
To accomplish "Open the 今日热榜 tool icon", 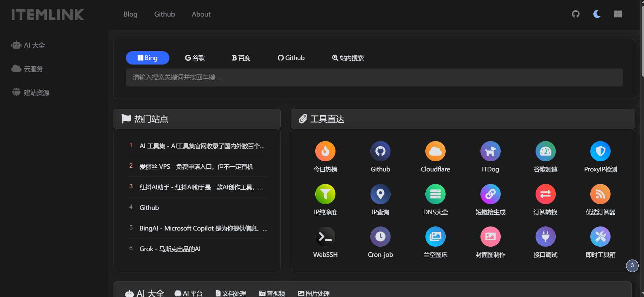I will [x=325, y=151].
